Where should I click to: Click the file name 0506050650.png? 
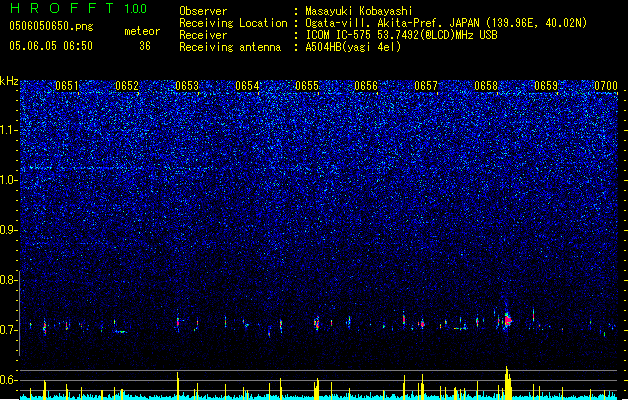point(51,26)
